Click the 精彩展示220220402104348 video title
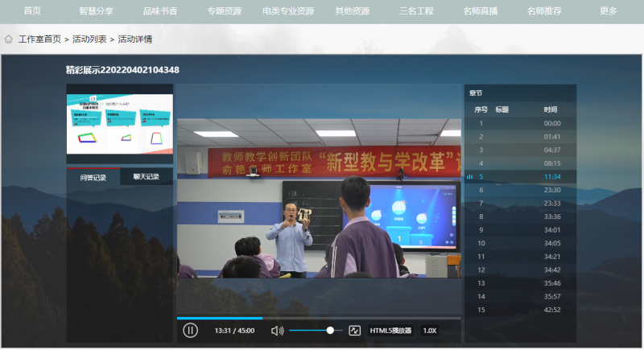This screenshot has width=644, height=350. click(122, 70)
